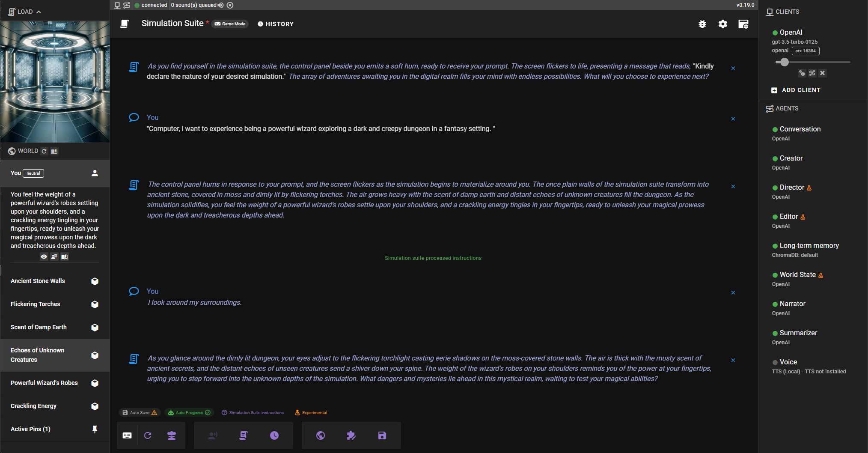Select the Echoes of Unknown Creatures world entry
Screen dimensions: 868x453
point(37,355)
